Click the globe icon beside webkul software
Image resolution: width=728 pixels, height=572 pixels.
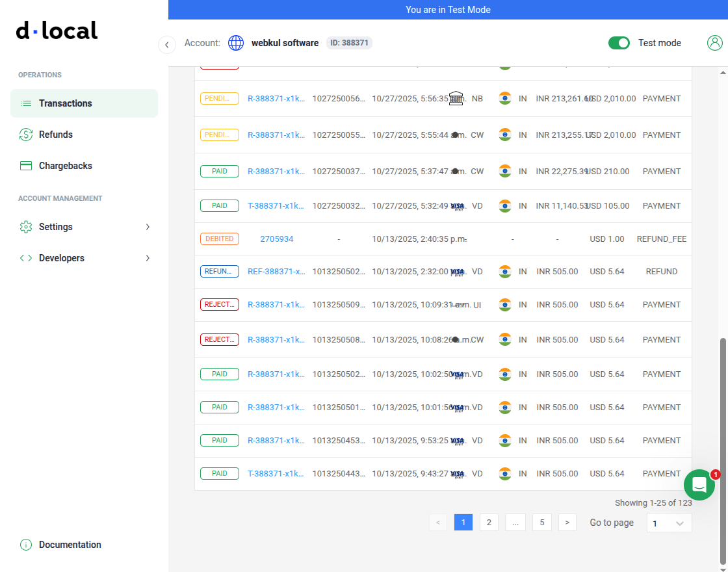point(236,42)
